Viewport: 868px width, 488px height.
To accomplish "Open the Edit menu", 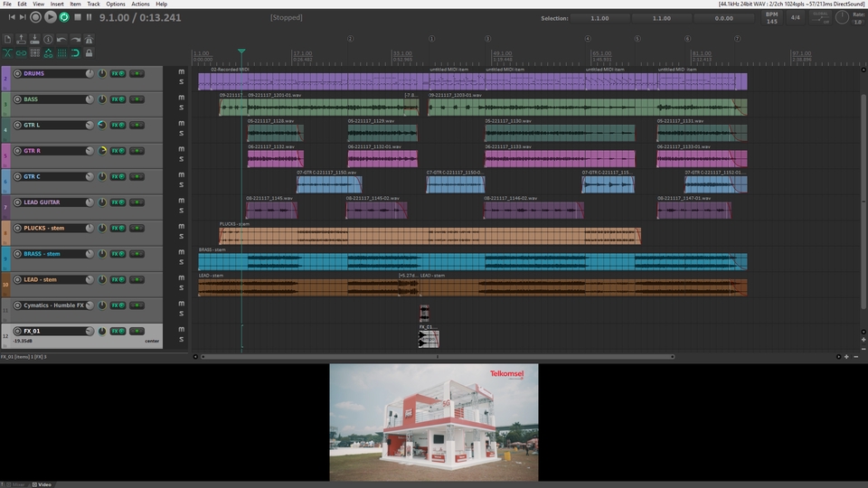I will click(22, 4).
